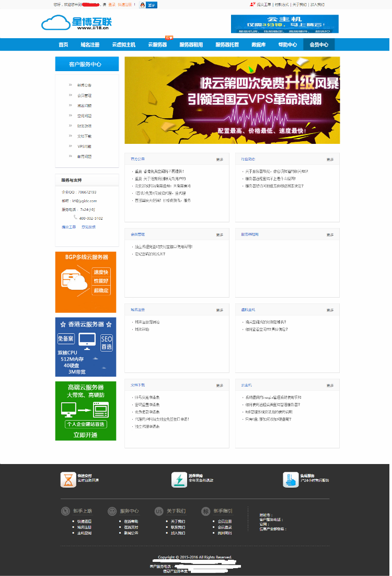Select 财务款项 in the sidebar
This screenshot has height=576, width=392.
coord(85,126)
